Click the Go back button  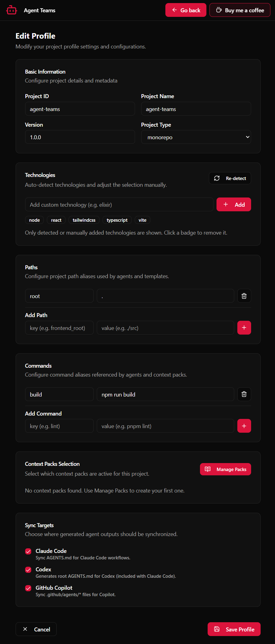point(186,10)
